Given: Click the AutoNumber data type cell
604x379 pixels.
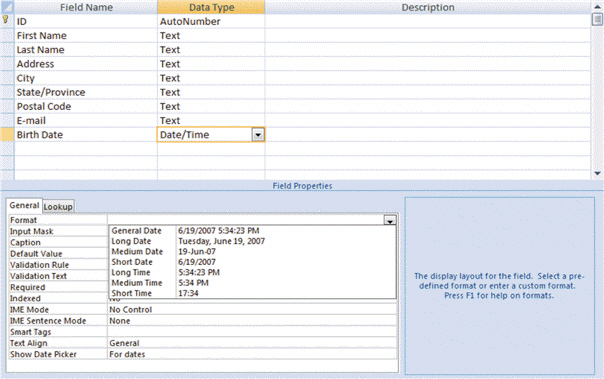Looking at the screenshot, I should [211, 22].
